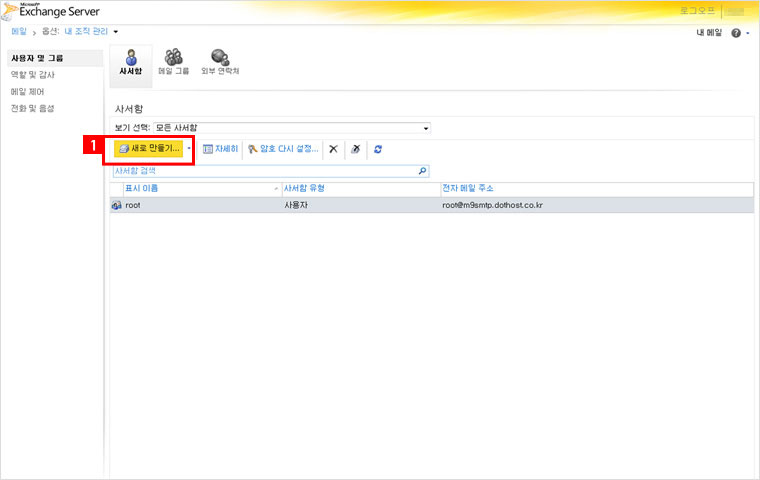The width and height of the screenshot is (760, 480).
Task: Expand the arrow next to 새로 만들기
Action: [x=189, y=149]
